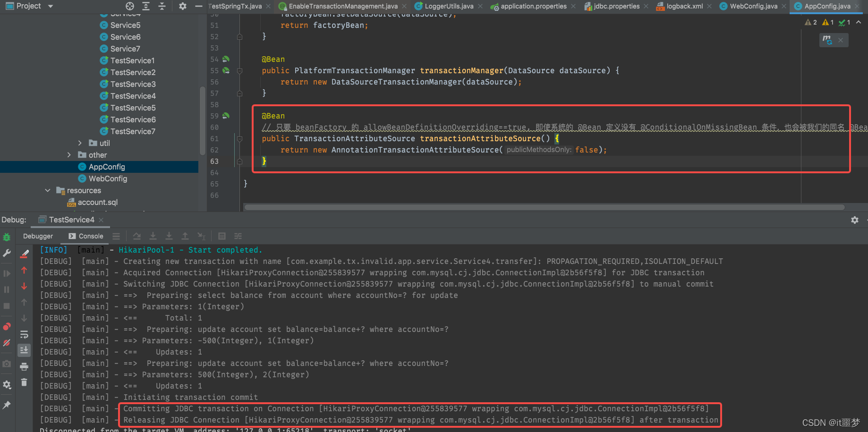Close the logback.xml tab
The image size is (868, 432).
coord(709,6)
